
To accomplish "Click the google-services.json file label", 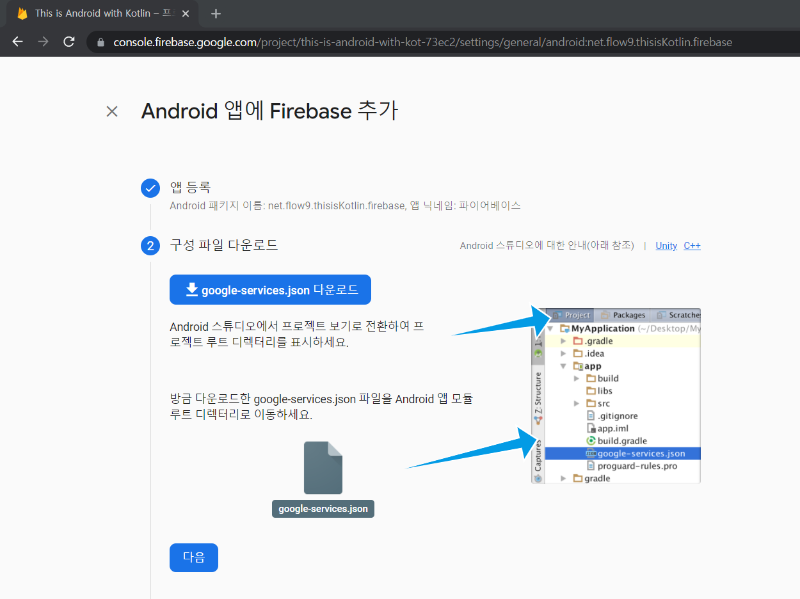I will pyautogui.click(x=323, y=509).
